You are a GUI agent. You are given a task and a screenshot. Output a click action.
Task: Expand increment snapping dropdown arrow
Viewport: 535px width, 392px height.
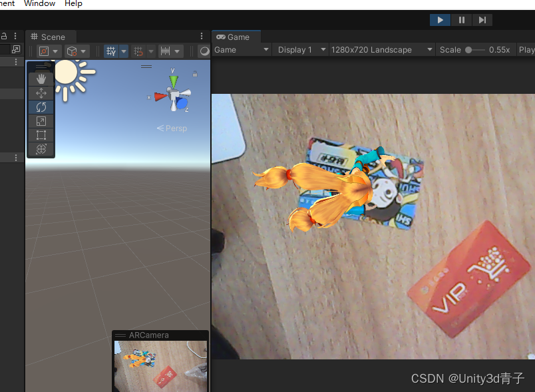tap(177, 51)
